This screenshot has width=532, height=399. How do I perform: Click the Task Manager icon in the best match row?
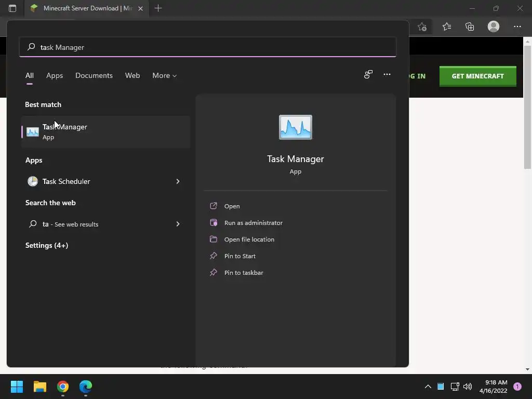click(33, 131)
